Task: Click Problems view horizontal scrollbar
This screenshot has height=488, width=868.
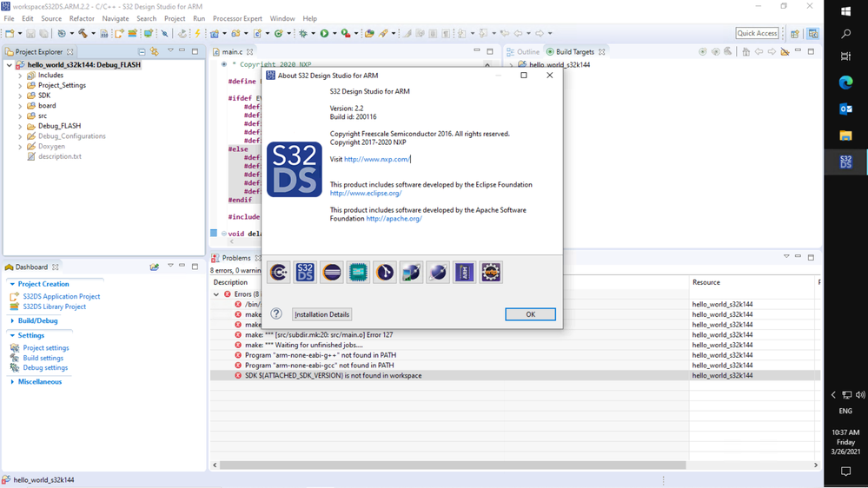Action: (453, 465)
